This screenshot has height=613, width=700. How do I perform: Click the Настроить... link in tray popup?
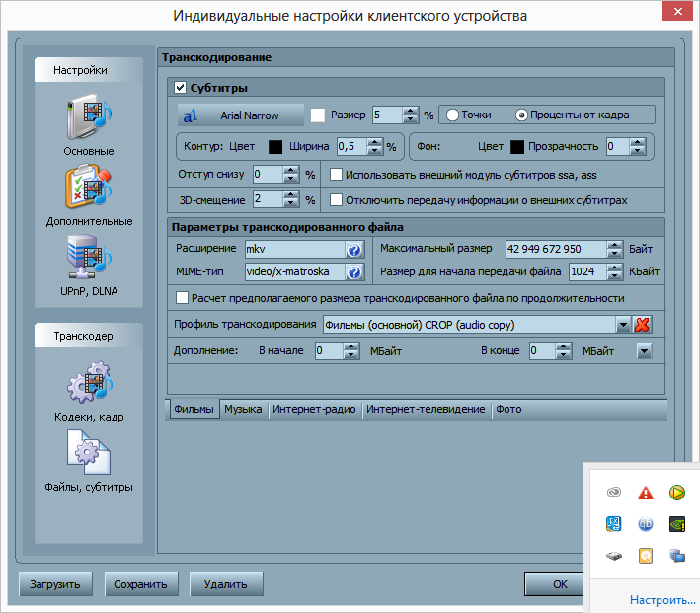point(661,599)
